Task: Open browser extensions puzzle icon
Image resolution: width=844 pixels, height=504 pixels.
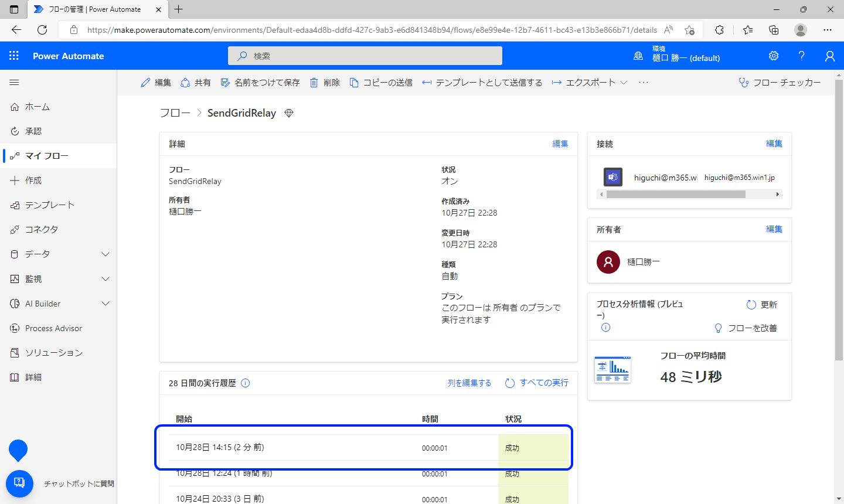Action: coord(719,30)
